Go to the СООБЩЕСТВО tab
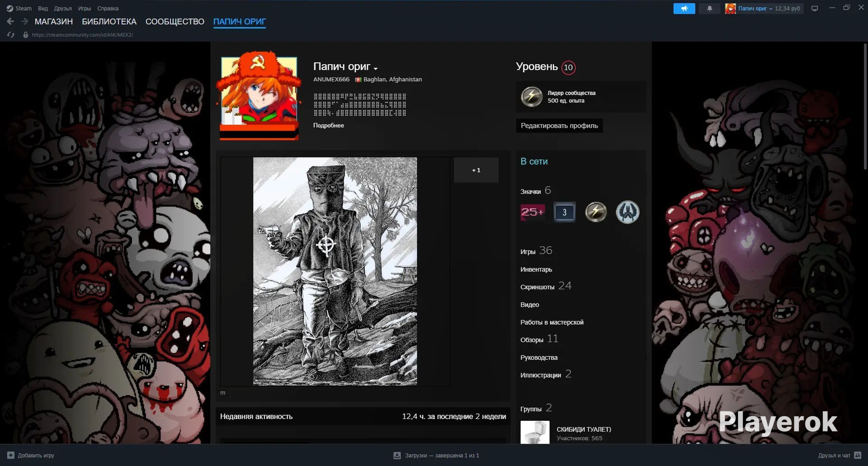 coord(175,21)
